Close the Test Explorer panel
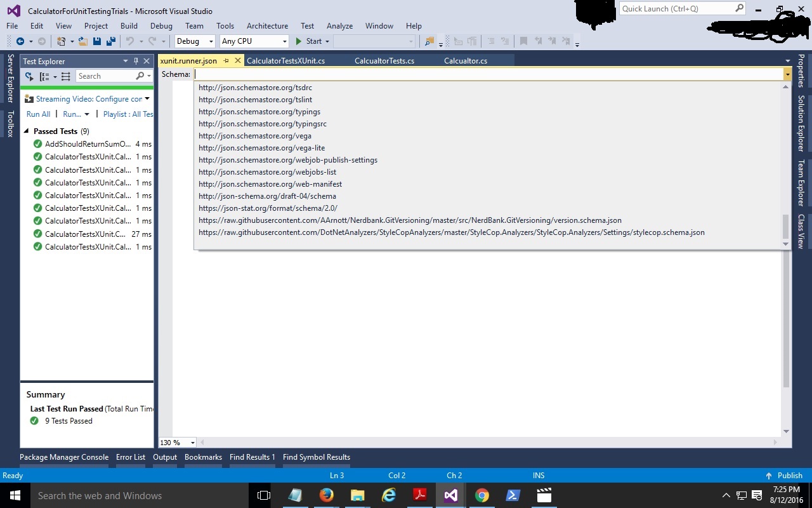 point(147,61)
